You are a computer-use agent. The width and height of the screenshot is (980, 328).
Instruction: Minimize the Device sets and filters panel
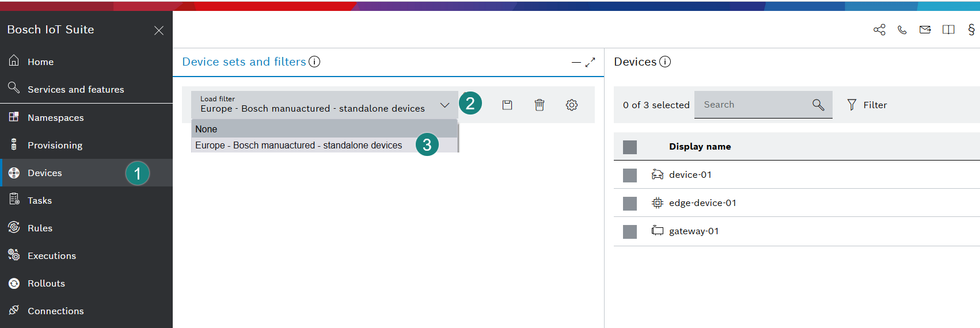pos(576,62)
